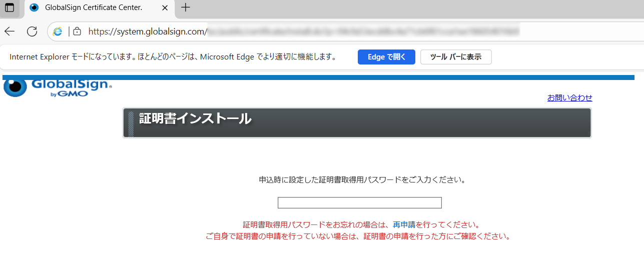
Task: Click the GlobalSign favicon in the tab
Action: tap(34, 7)
